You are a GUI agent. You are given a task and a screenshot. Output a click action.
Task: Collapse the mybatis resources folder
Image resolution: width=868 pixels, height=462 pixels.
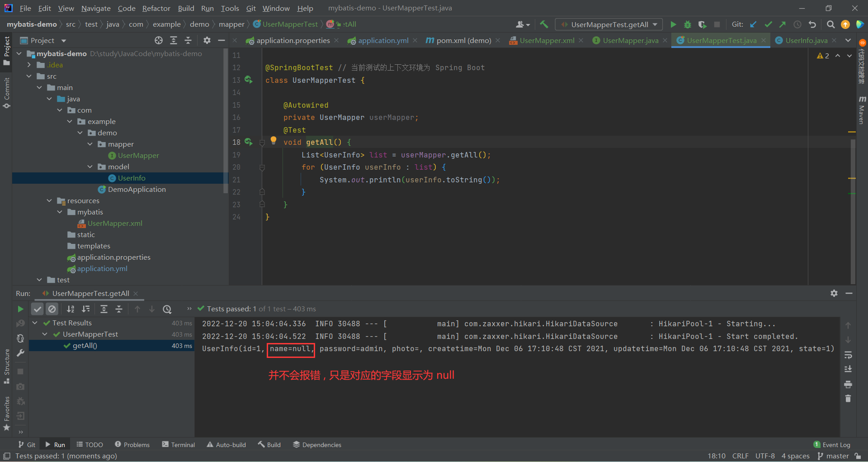click(x=60, y=212)
